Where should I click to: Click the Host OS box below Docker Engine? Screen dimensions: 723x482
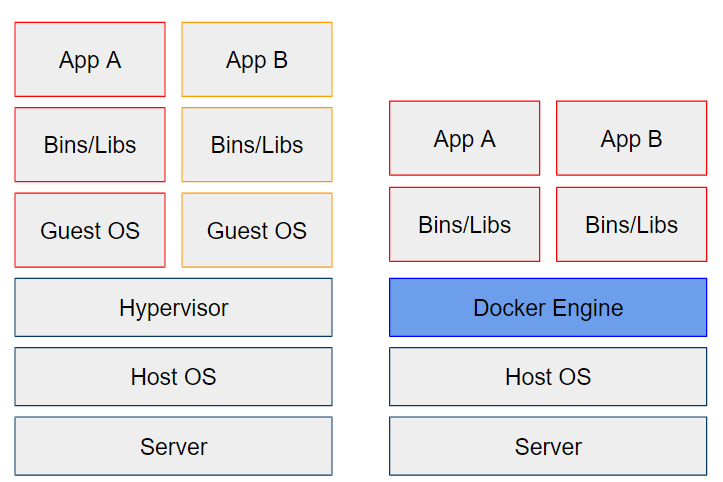click(548, 376)
